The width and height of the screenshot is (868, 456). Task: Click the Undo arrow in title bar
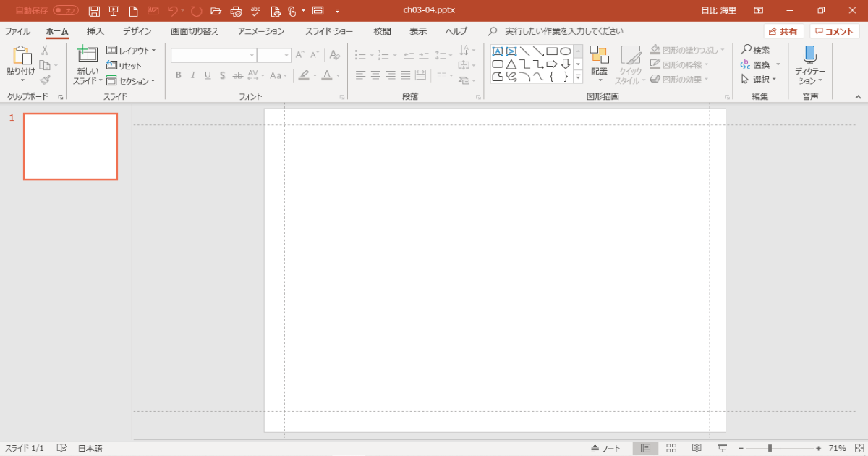173,11
